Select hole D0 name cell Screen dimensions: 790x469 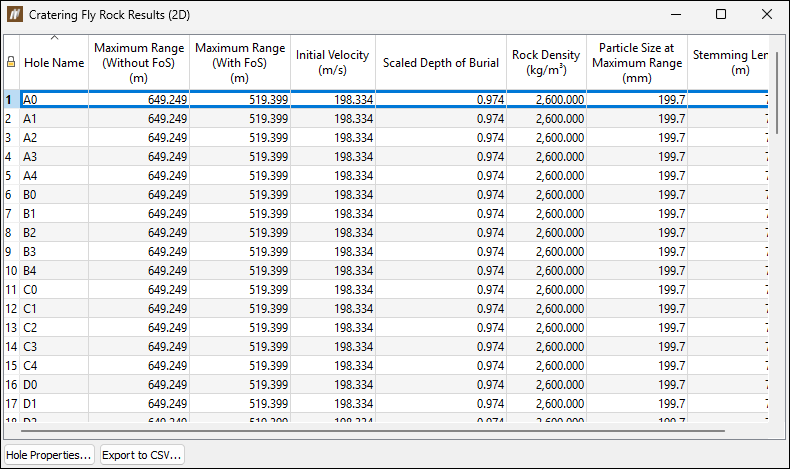pos(54,384)
